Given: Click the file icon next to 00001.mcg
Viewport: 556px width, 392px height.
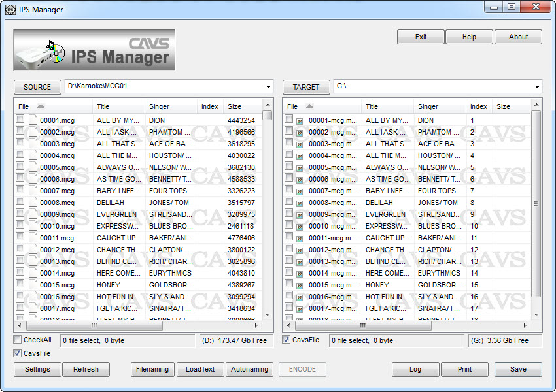Looking at the screenshot, I should click(x=33, y=120).
